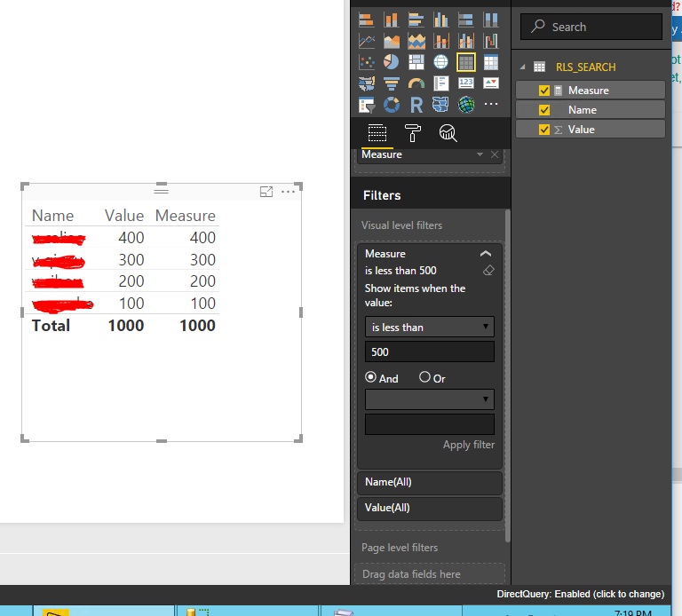The height and width of the screenshot is (616, 682).
Task: Select the Card (123) visualization
Action: click(x=466, y=83)
